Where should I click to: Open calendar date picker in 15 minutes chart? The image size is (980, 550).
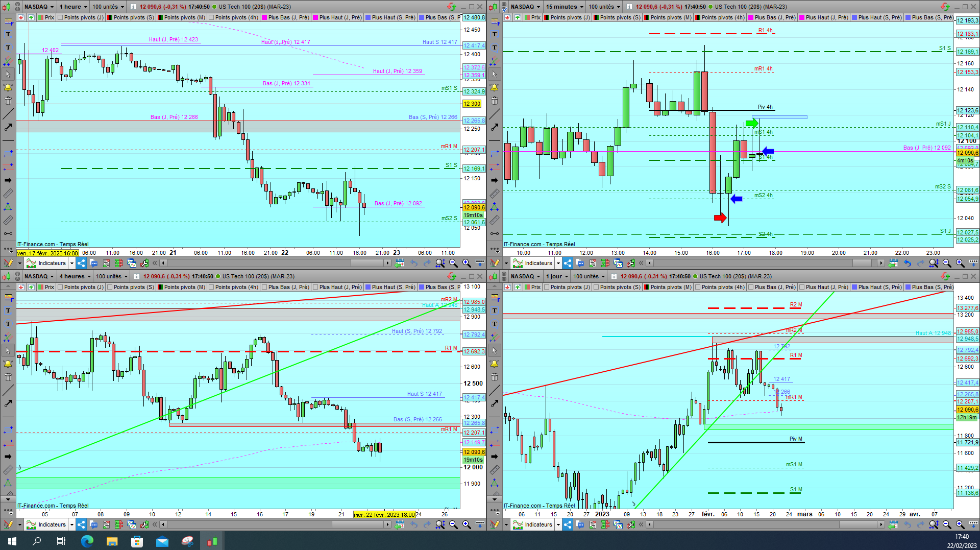tap(893, 263)
